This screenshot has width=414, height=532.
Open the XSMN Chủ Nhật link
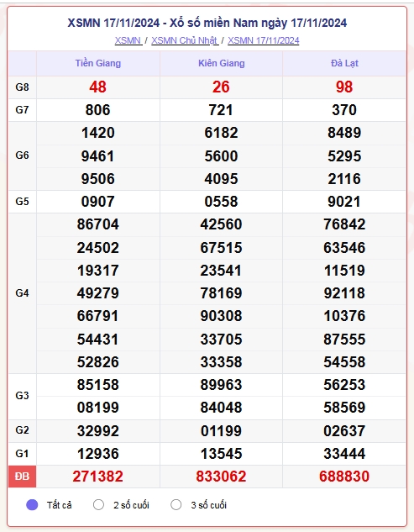pos(185,40)
